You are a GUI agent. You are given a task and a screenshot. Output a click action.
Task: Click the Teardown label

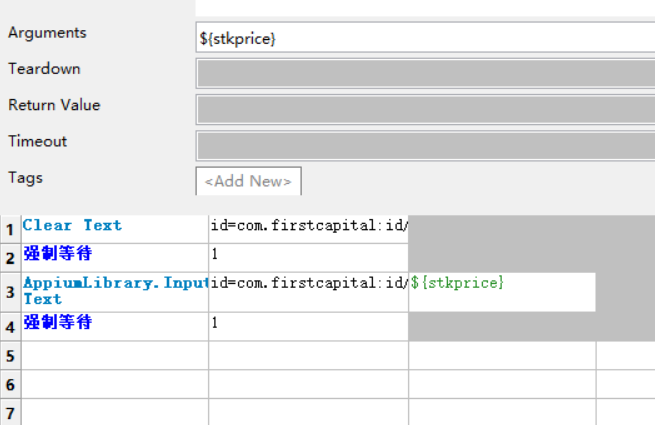click(44, 69)
